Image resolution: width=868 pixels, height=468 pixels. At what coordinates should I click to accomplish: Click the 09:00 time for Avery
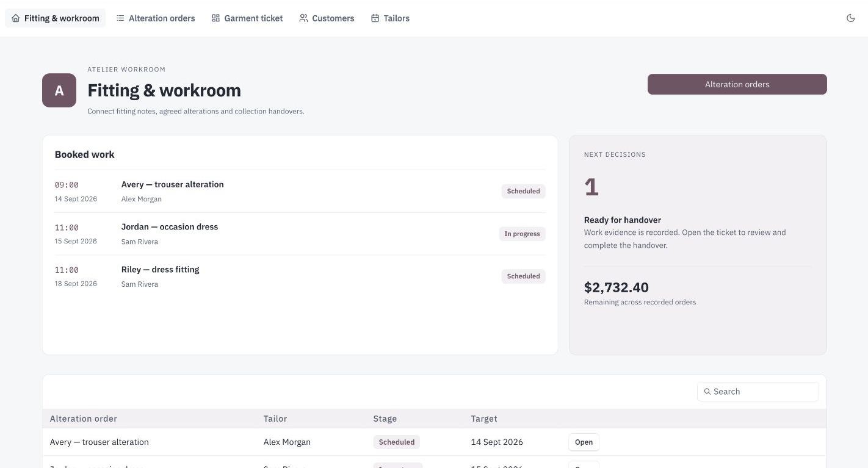click(x=67, y=185)
